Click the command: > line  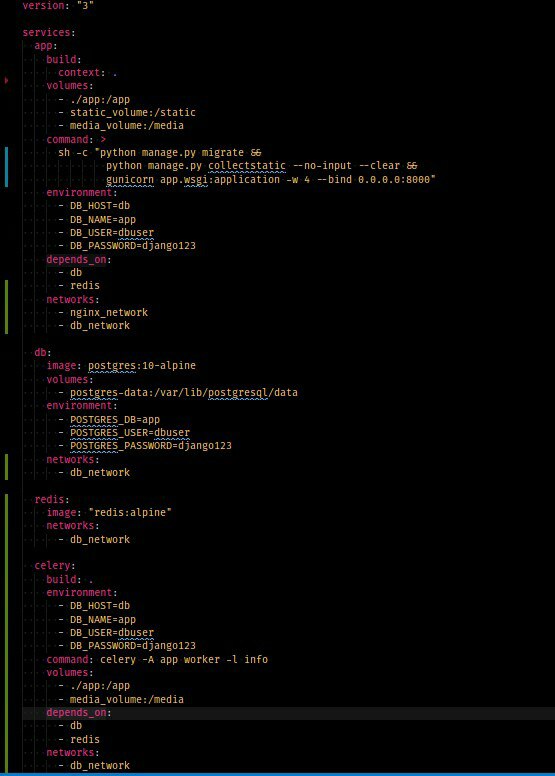pyautogui.click(x=76, y=140)
